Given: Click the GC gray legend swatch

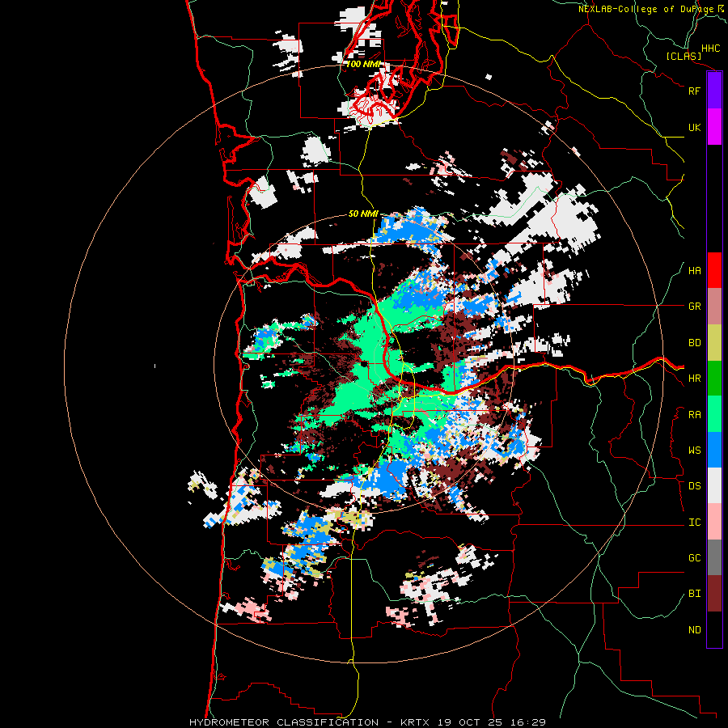Looking at the screenshot, I should pos(714,557).
